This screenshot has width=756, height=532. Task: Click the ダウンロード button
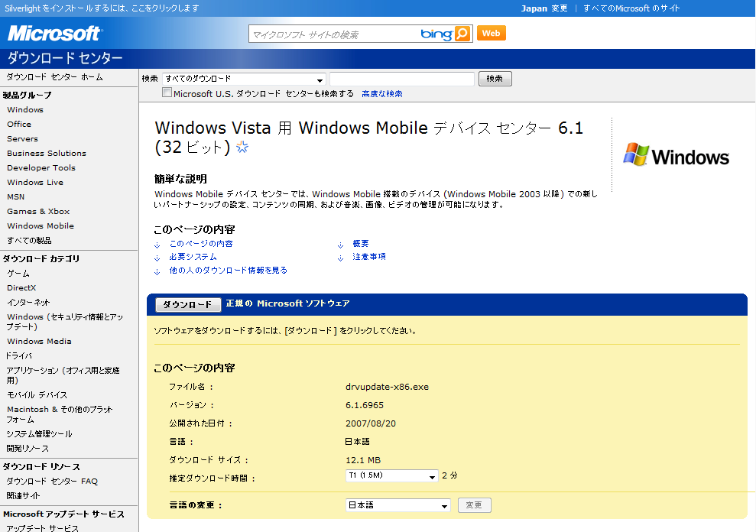click(188, 304)
